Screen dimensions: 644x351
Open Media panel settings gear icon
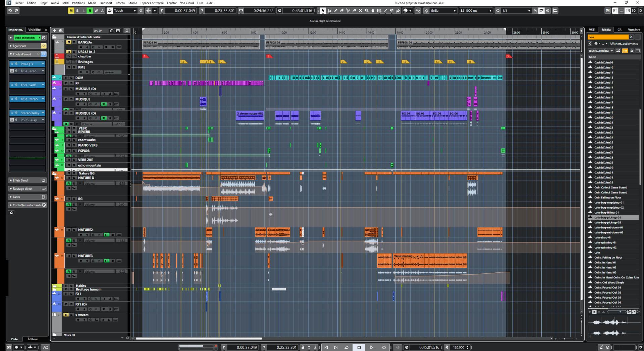(632, 51)
